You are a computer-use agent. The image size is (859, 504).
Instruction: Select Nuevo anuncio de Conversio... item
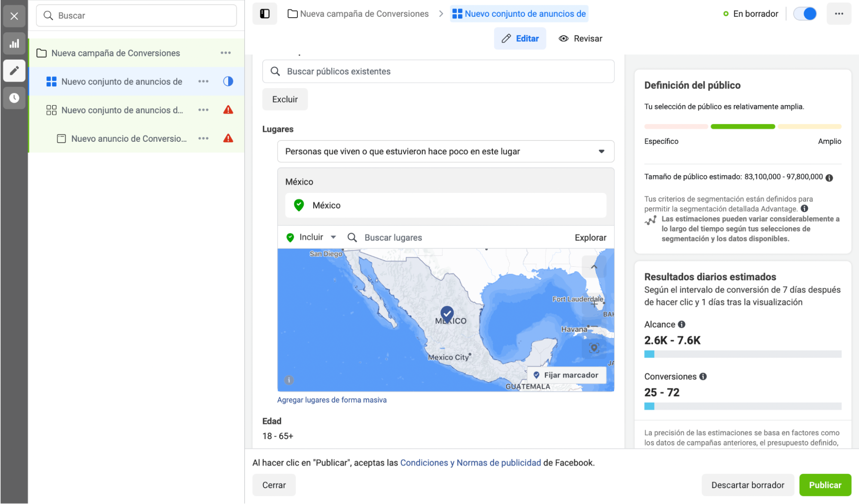pyautogui.click(x=129, y=138)
